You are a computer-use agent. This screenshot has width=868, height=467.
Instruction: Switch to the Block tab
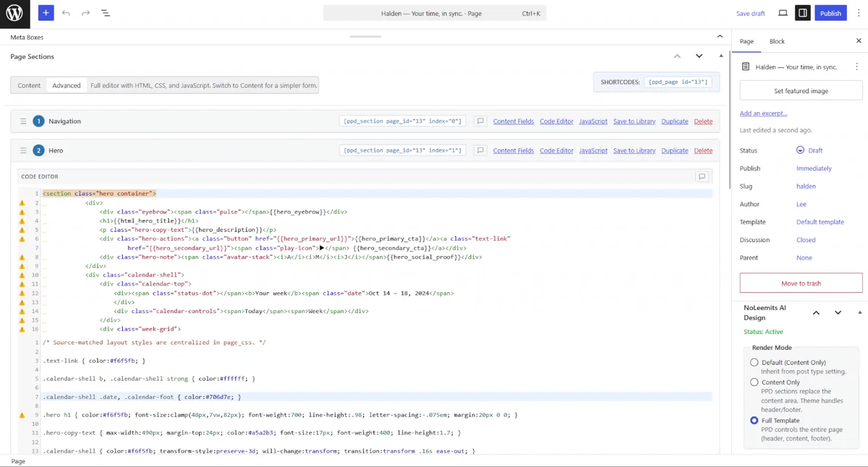[x=777, y=41]
